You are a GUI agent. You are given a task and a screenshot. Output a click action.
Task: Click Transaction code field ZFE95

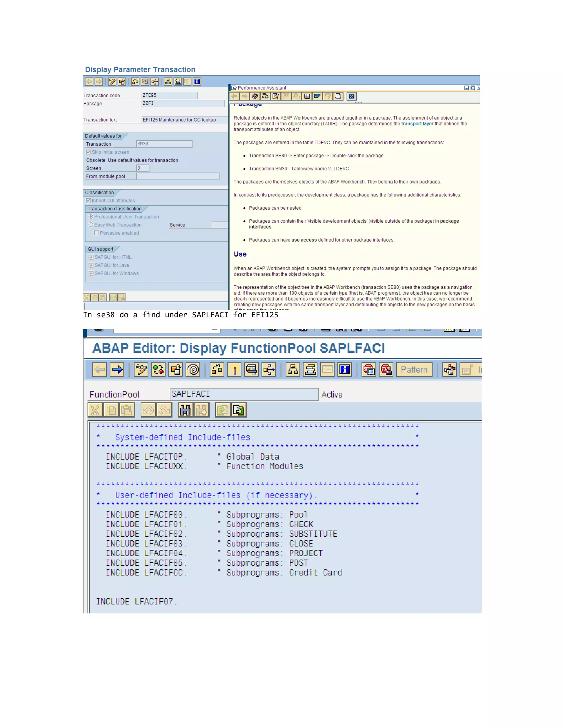click(170, 95)
